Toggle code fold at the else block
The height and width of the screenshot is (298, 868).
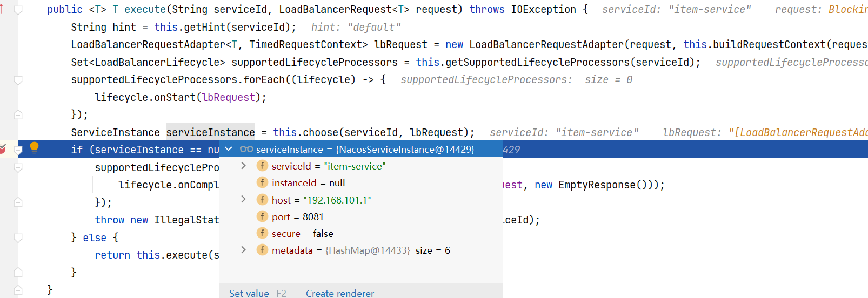(18, 238)
